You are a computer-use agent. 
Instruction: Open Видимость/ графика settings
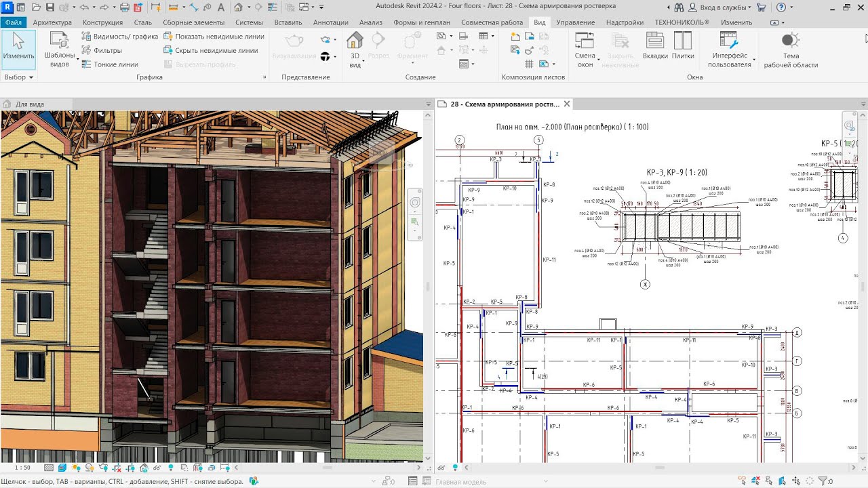(x=120, y=37)
